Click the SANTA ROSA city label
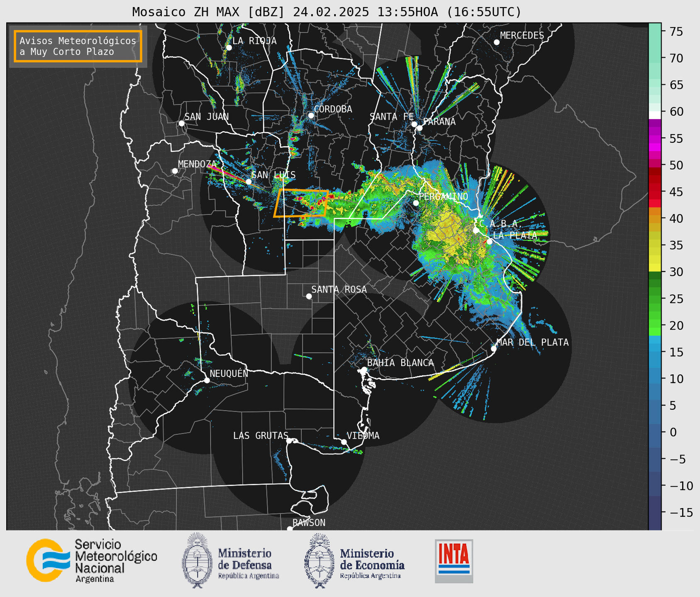700x597 pixels. point(339,289)
